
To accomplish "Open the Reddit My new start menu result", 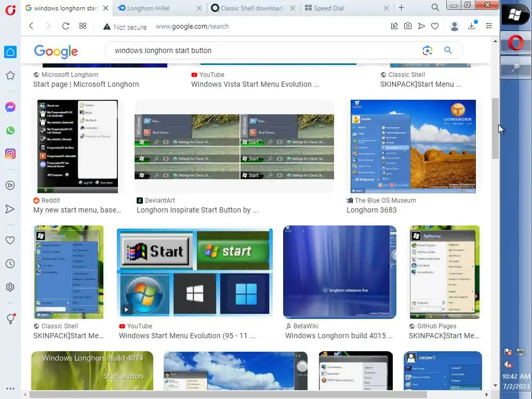I will 77,210.
